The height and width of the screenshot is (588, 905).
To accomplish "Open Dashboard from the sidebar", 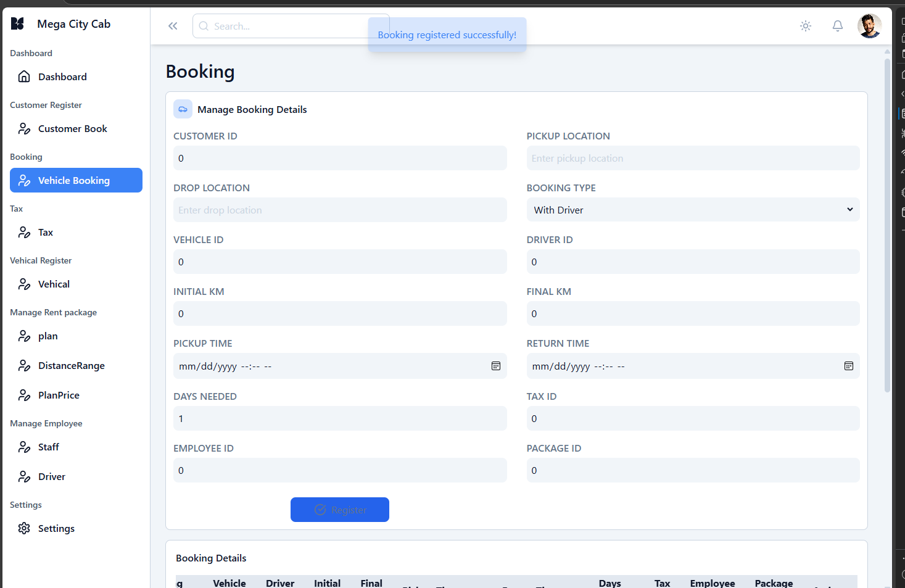I will 76,77.
